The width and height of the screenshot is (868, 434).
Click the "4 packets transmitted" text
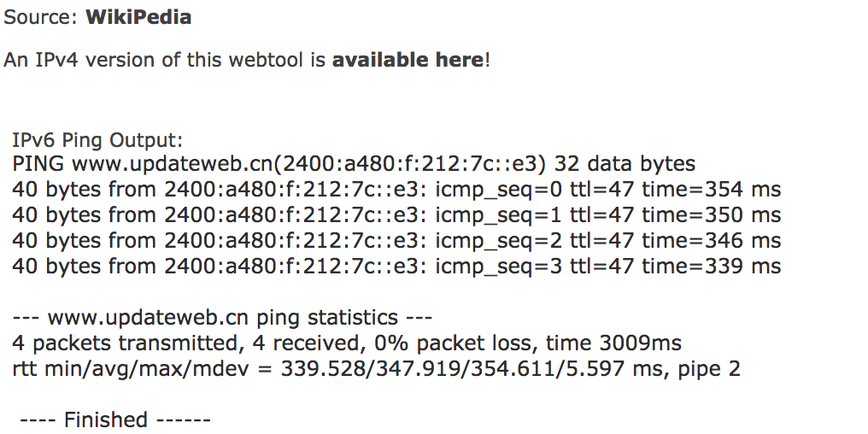[x=124, y=343]
